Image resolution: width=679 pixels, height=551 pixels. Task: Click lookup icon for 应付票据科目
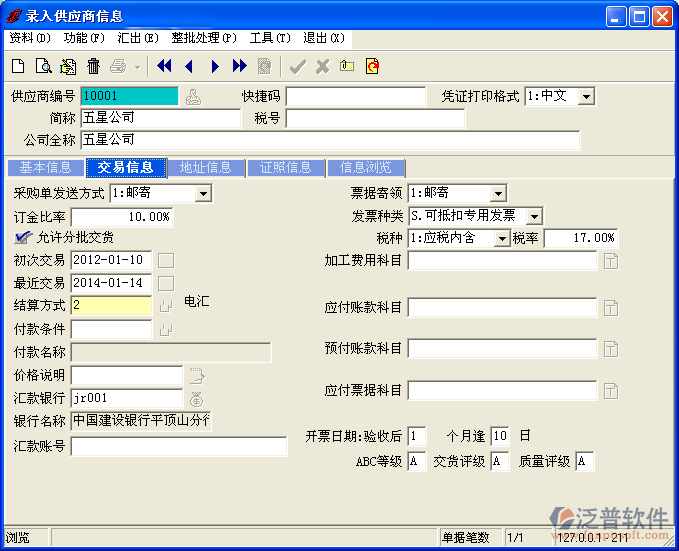[611, 391]
